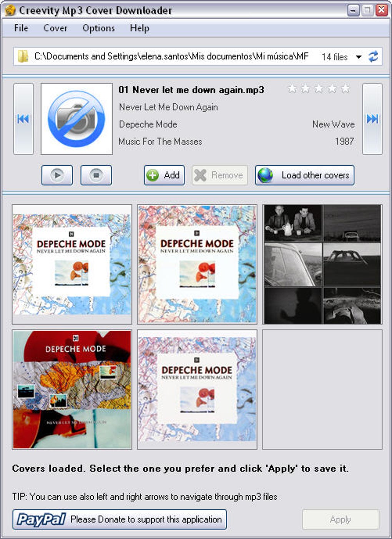Go to next mp3 file
Viewport: 392px width, 539px height.
(x=372, y=119)
